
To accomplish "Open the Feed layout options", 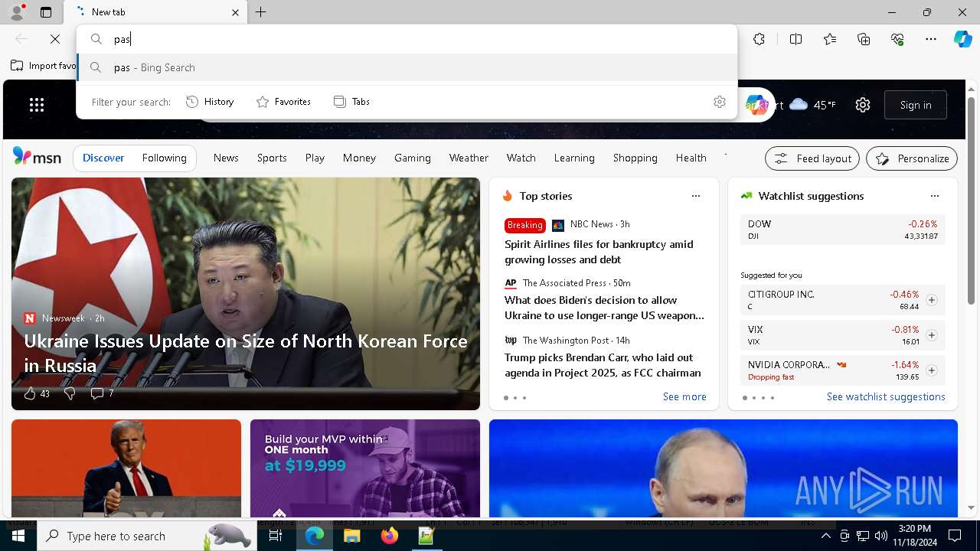I will pos(812,158).
